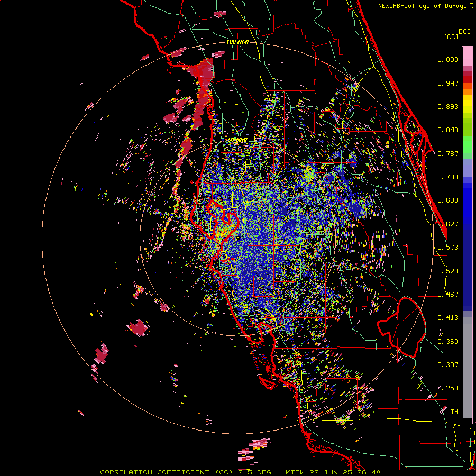Click the 0.307 legend value

tap(448, 365)
